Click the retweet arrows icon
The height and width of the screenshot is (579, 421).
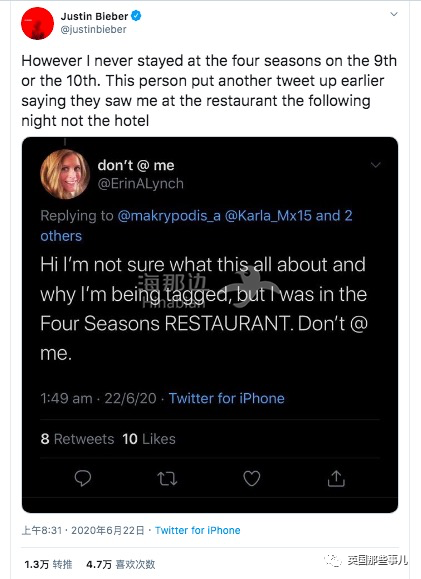(x=167, y=479)
